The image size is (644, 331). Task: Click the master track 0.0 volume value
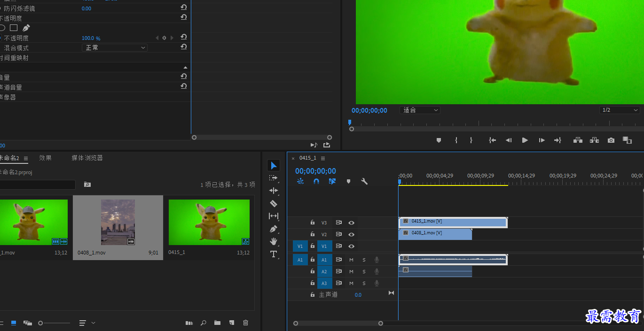tap(358, 295)
